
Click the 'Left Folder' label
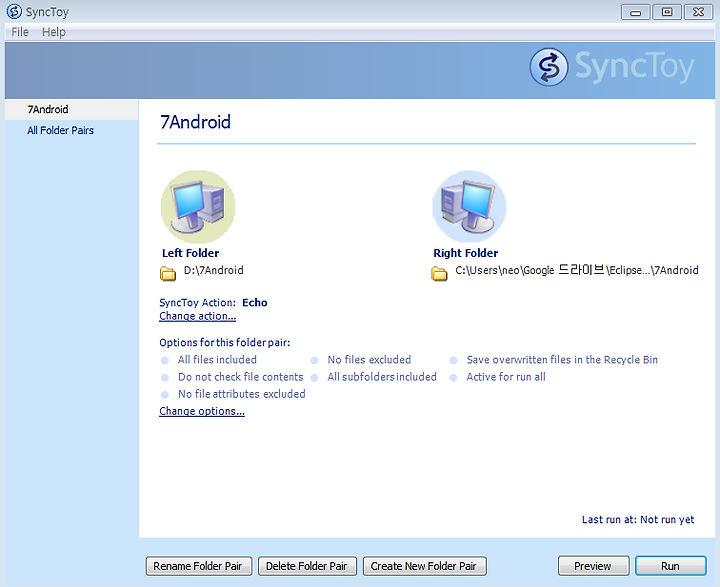(x=191, y=253)
